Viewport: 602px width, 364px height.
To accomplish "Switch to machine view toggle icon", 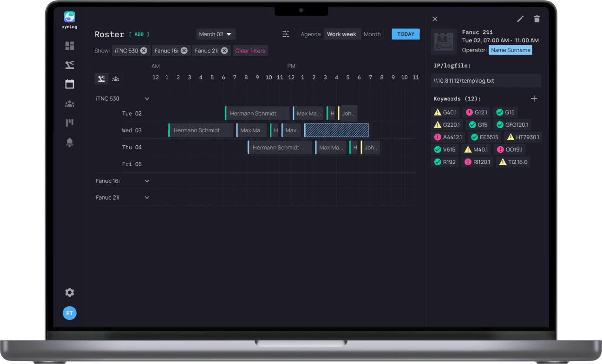I will tap(102, 79).
